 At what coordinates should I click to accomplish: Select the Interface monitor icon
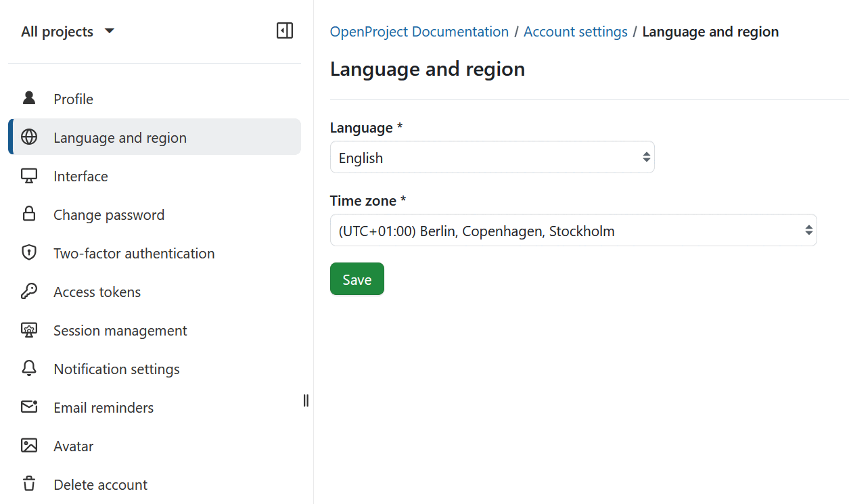[29, 175]
